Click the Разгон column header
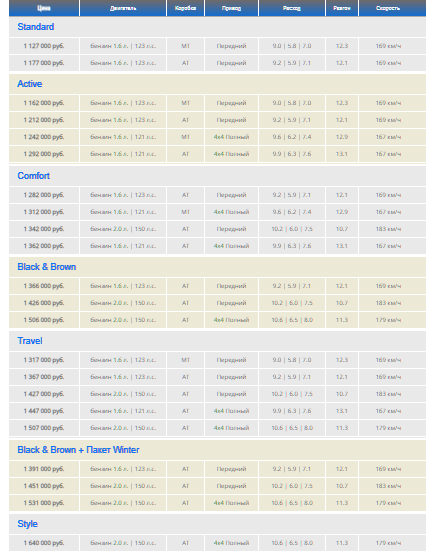The height and width of the screenshot is (553, 429). pyautogui.click(x=342, y=8)
